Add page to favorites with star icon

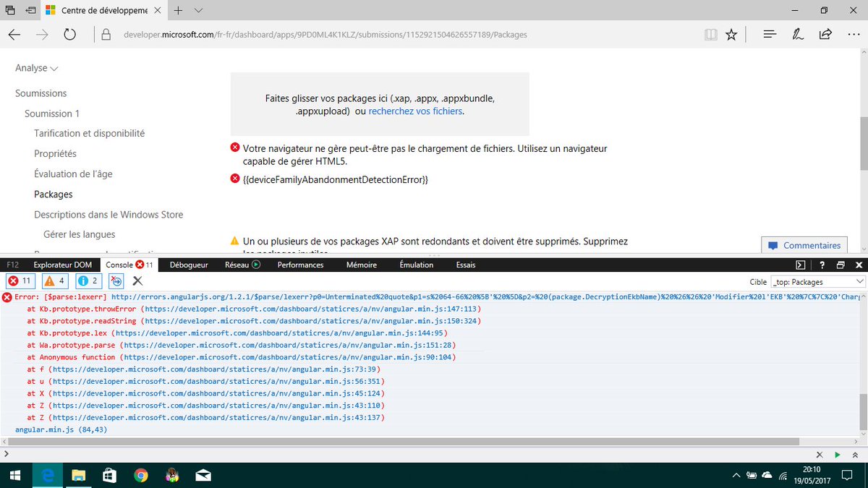(x=731, y=35)
